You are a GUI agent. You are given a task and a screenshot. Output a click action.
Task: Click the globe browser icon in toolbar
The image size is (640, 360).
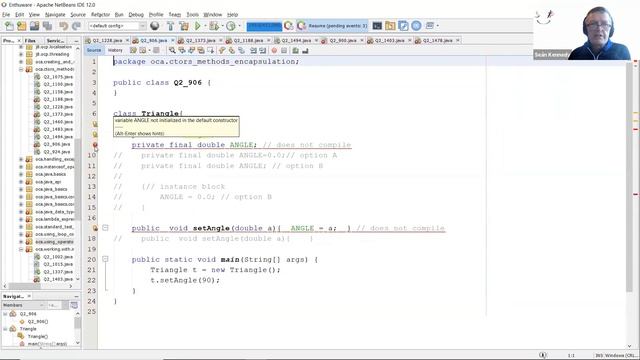point(155,26)
